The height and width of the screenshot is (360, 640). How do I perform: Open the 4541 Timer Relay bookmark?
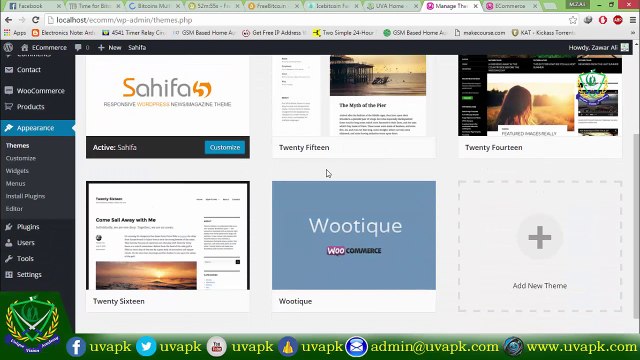click(133, 33)
